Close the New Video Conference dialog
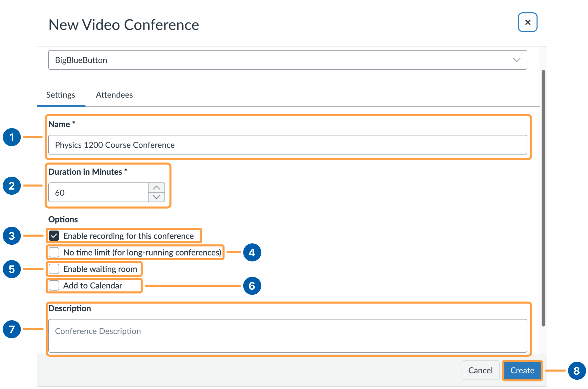This screenshot has width=588, height=389. pyautogui.click(x=528, y=22)
